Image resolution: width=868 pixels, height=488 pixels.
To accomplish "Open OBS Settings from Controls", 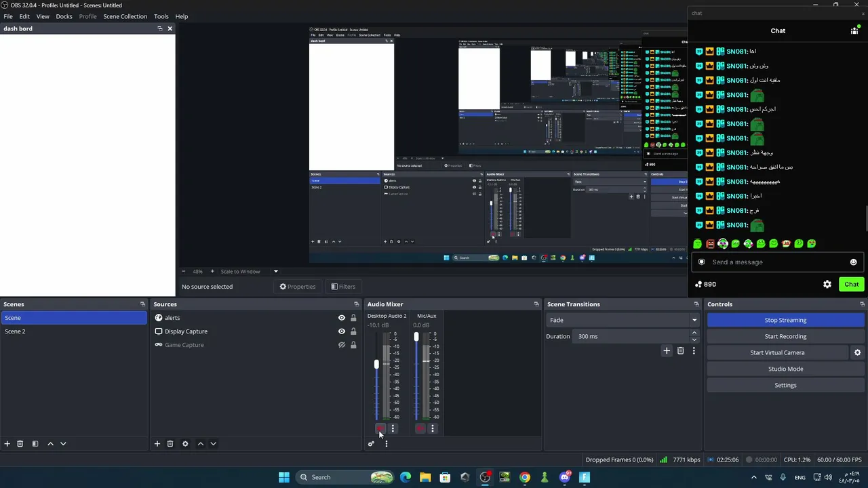I will click(785, 385).
